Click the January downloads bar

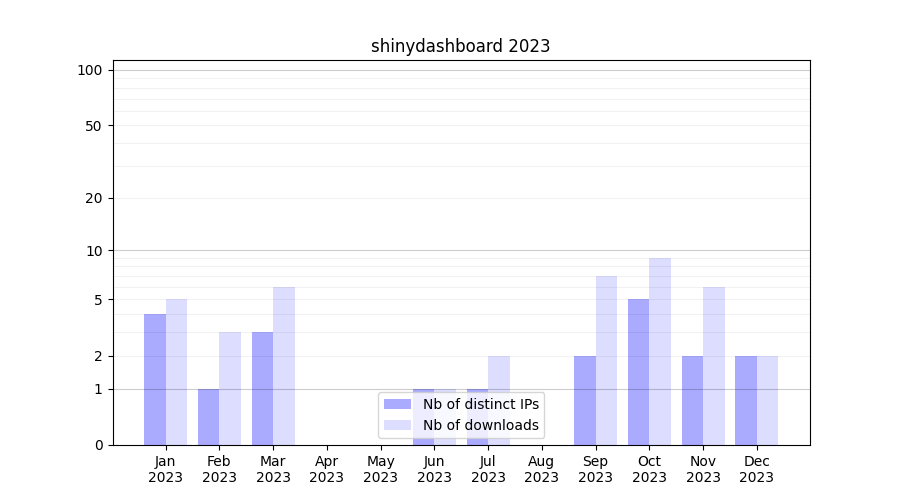click(177, 372)
